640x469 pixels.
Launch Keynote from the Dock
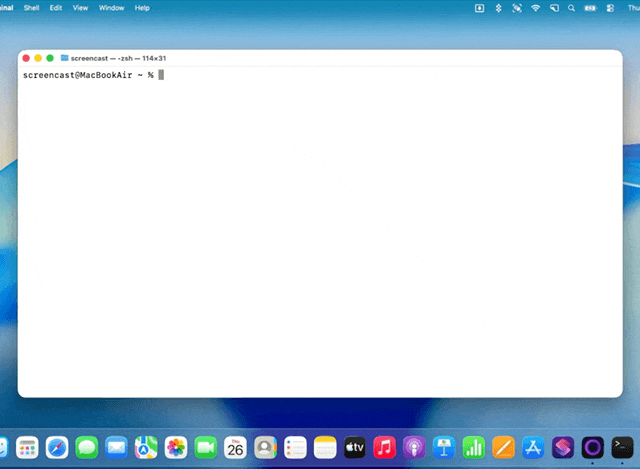pos(444,447)
